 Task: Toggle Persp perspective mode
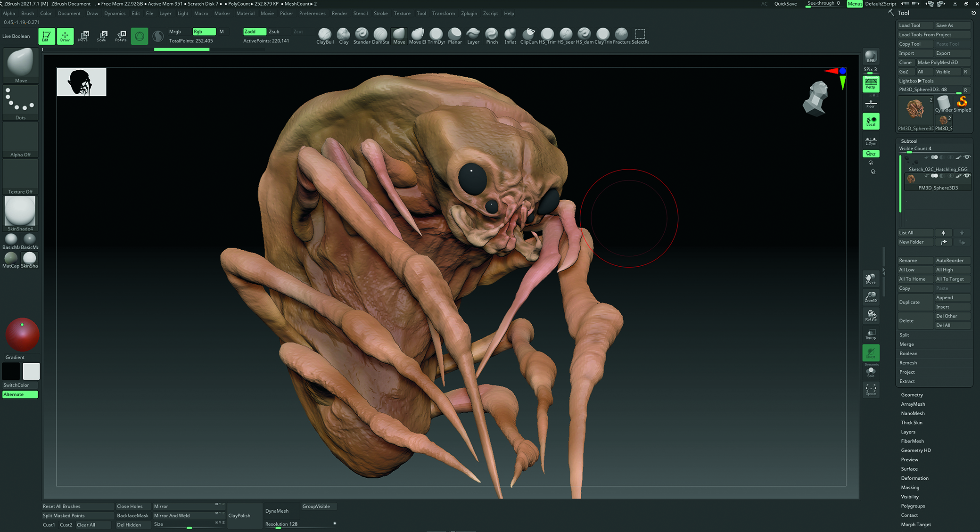[871, 84]
